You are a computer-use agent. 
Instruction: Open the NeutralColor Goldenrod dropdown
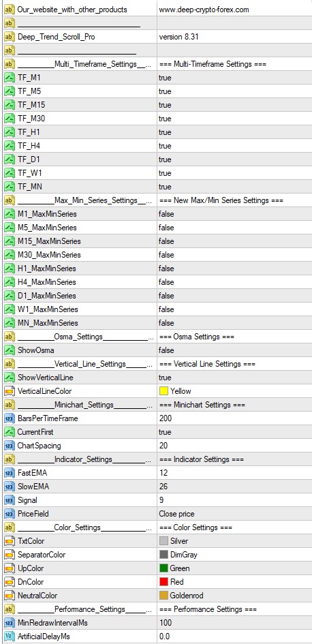(234, 595)
